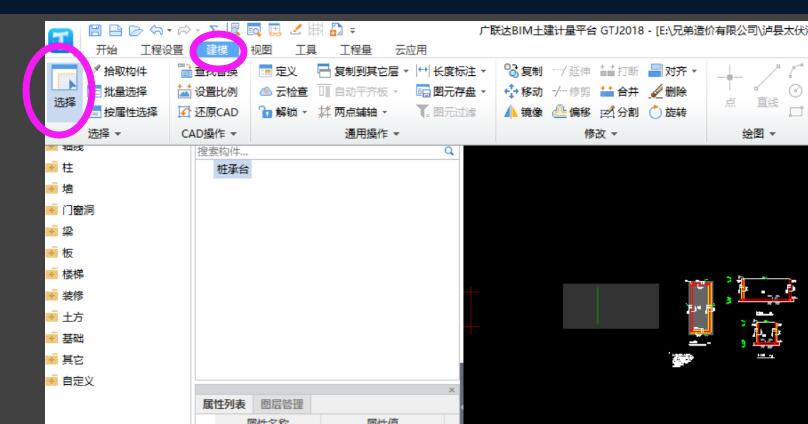
Task: Close the properties panel with X
Action: point(452,390)
